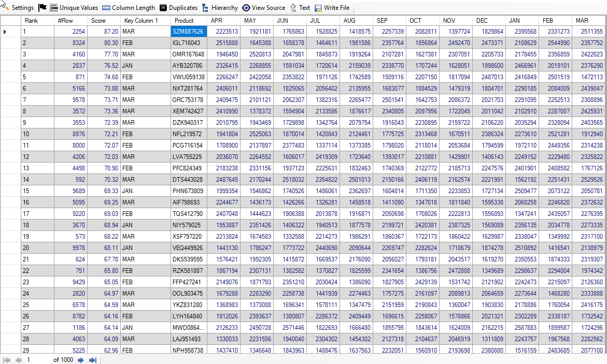This screenshot has height=364, width=607.
Task: Open the Hierarchy view
Action: [x=220, y=8]
